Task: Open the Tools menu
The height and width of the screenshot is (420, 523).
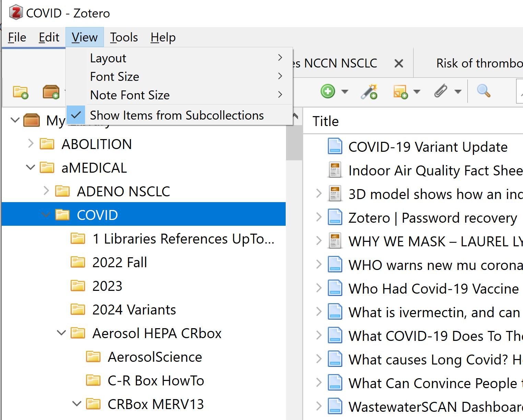Action: [124, 37]
